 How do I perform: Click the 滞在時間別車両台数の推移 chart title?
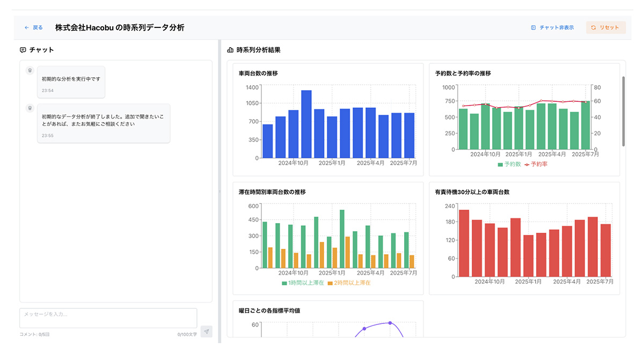272,191
